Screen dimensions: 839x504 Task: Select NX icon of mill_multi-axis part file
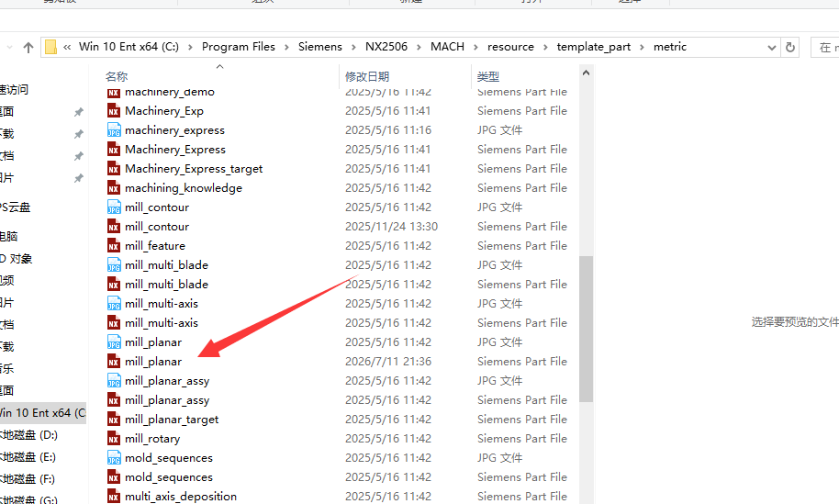click(114, 322)
